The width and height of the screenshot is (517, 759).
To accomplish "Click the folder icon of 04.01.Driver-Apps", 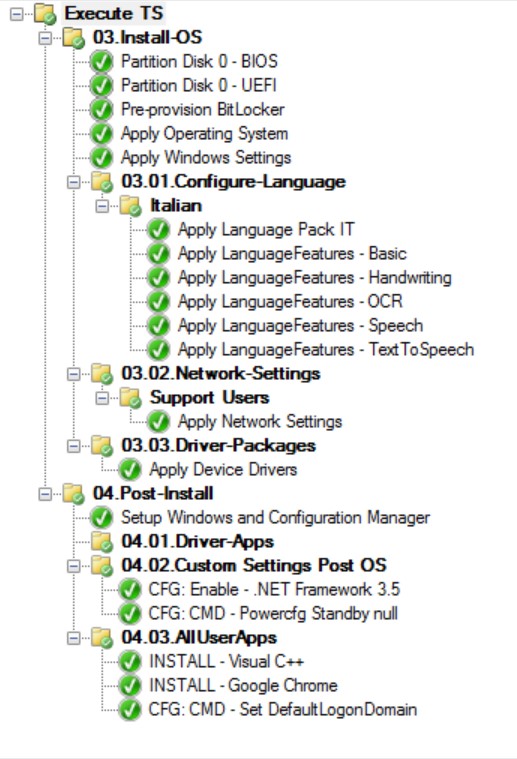I will [103, 541].
